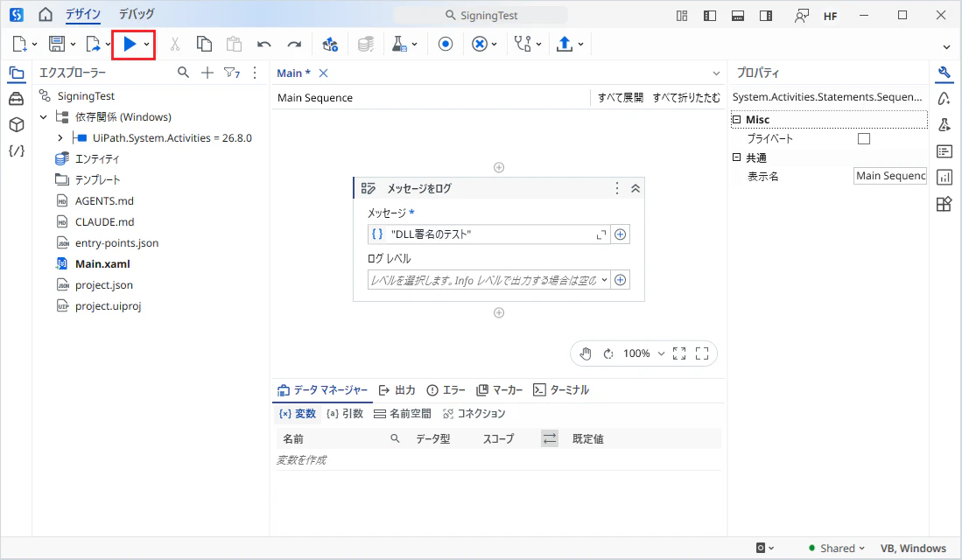The height and width of the screenshot is (560, 962).
Task: Switch to the 引数 tab
Action: [x=345, y=414]
